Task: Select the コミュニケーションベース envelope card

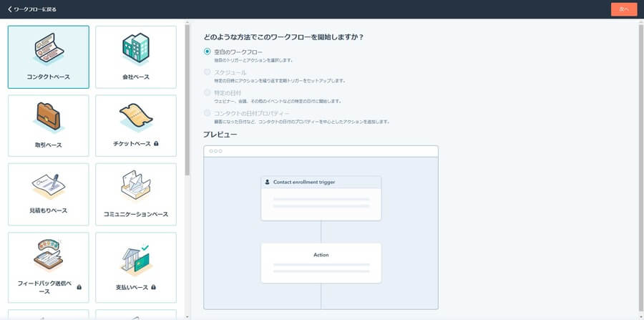Action: click(x=136, y=194)
